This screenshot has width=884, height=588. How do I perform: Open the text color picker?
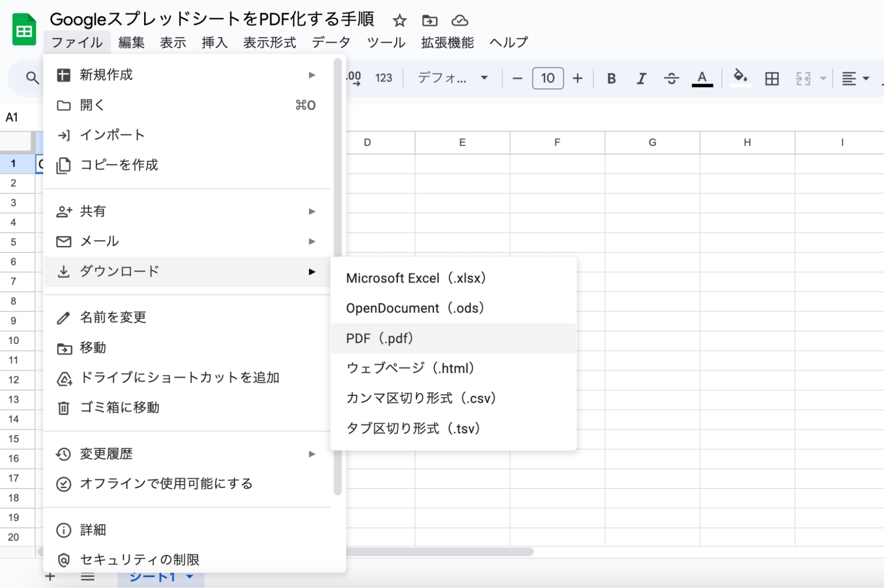click(702, 78)
